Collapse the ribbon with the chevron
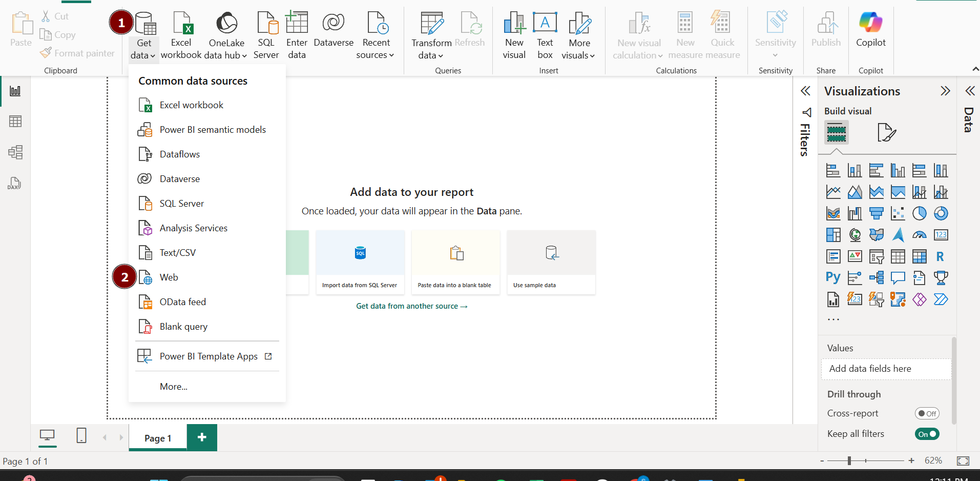Viewport: 980px width, 481px height. tap(975, 69)
